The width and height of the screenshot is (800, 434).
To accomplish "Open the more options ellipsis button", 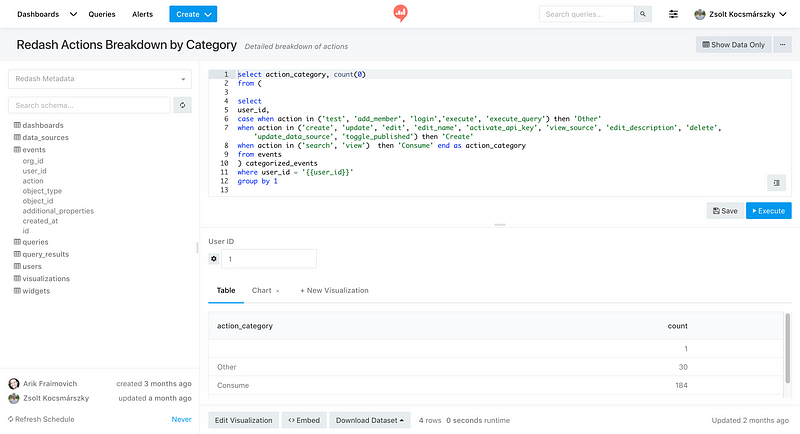I will 782,45.
